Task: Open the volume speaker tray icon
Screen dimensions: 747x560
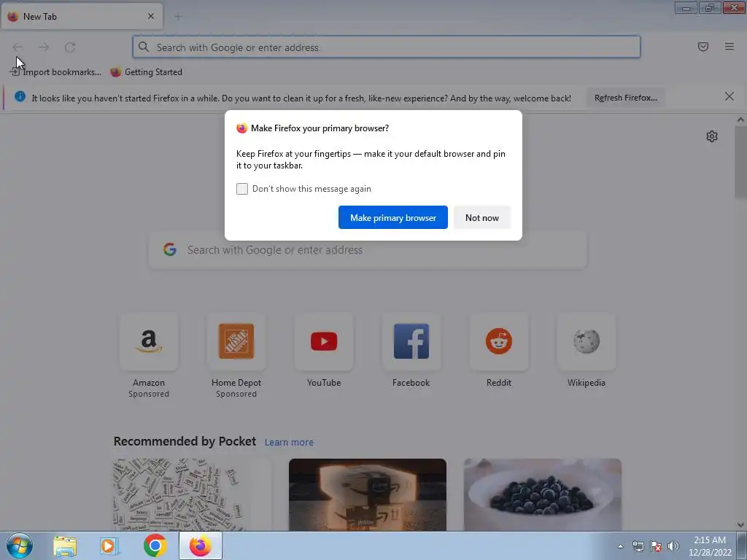Action: click(673, 546)
